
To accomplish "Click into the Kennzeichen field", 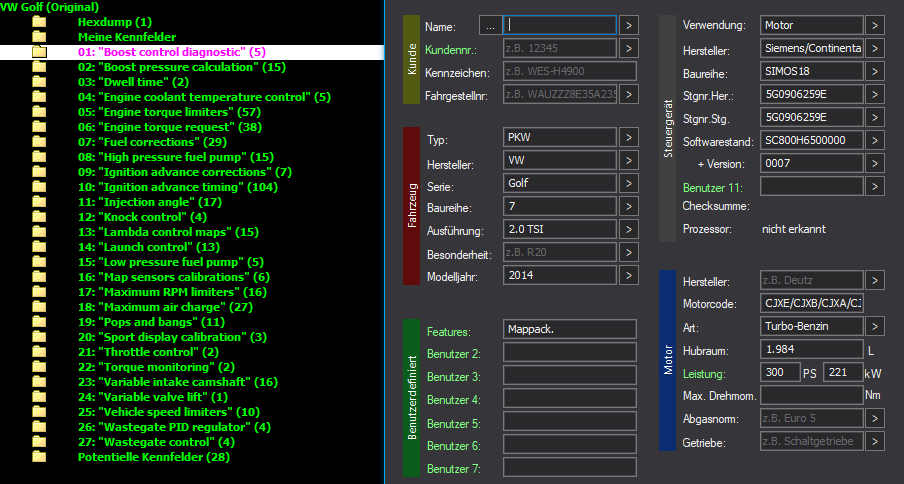I will coord(570,71).
